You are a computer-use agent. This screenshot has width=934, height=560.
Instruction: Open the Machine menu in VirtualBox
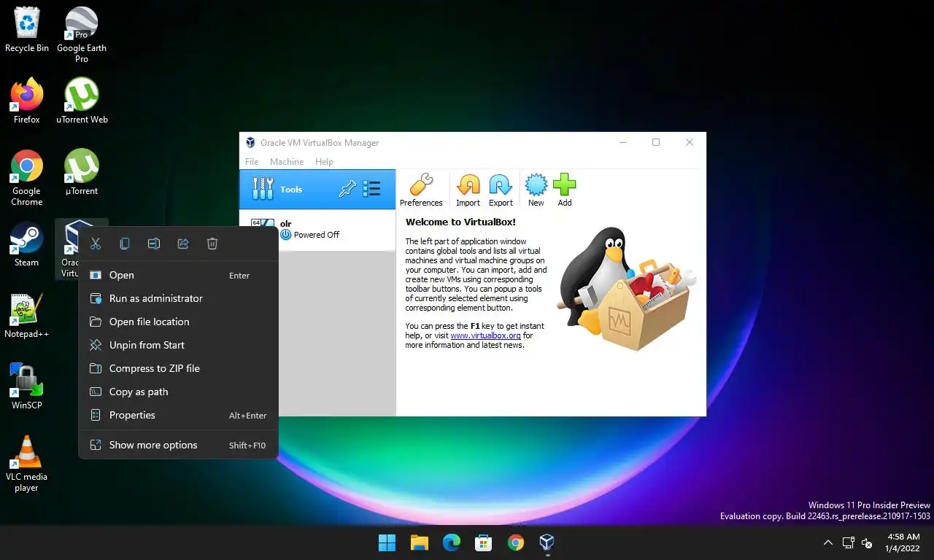pos(287,162)
